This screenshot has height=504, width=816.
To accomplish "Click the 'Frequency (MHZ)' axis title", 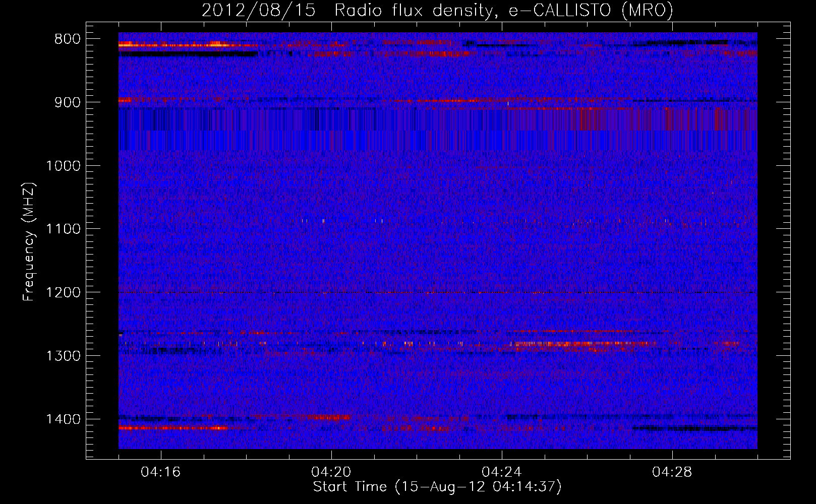I will pos(29,241).
